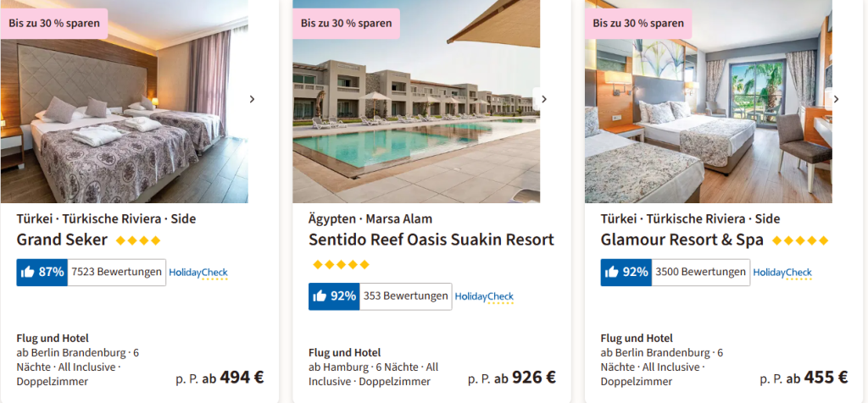Click the thumbs-up badge beside 3500 Bewertungen

pos(626,272)
